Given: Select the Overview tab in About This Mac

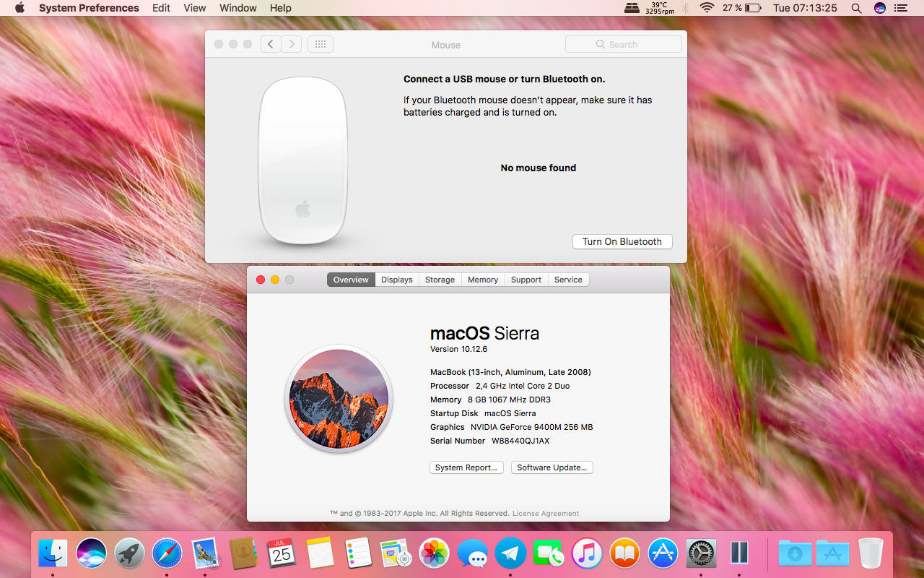Looking at the screenshot, I should click(351, 280).
